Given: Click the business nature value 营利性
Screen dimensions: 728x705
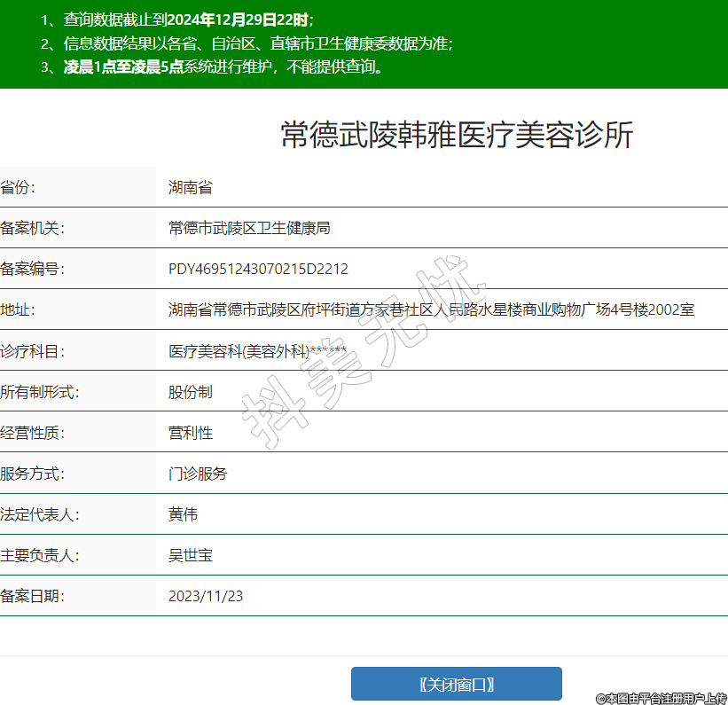Looking at the screenshot, I should tap(191, 433).
